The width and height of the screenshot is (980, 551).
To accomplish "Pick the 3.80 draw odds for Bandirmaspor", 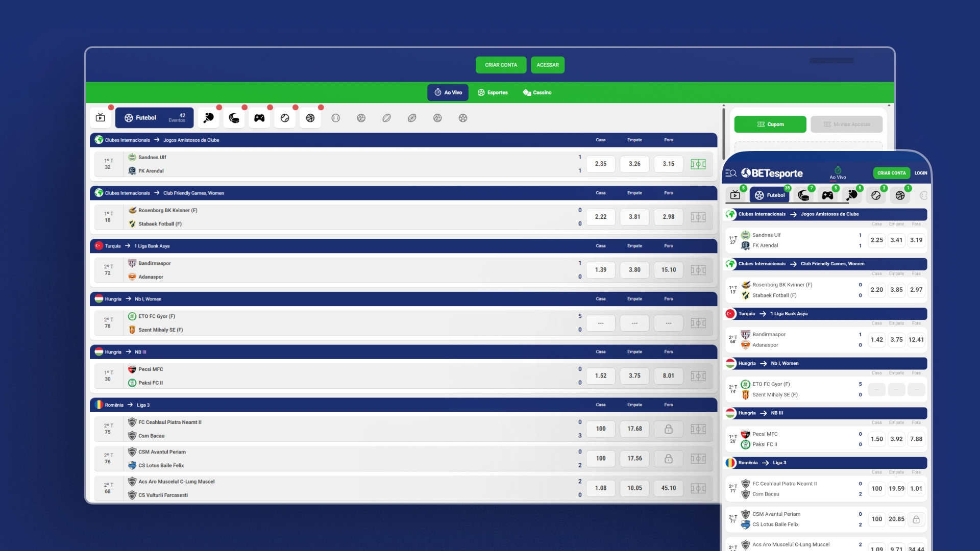I will [634, 270].
